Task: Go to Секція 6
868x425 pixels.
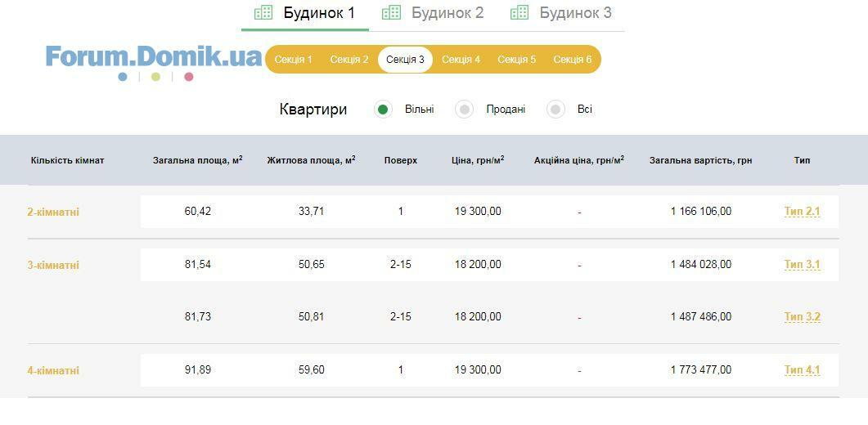Action: pos(572,60)
